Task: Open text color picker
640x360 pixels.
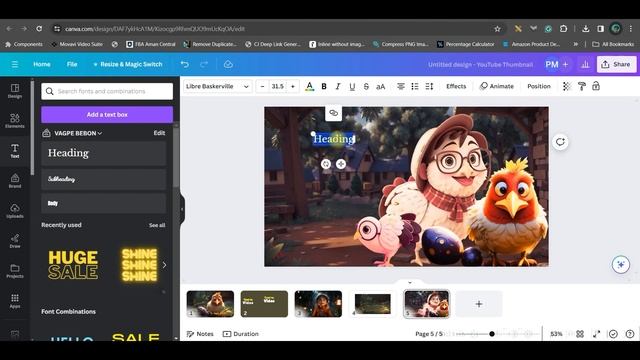Action: tap(309, 87)
